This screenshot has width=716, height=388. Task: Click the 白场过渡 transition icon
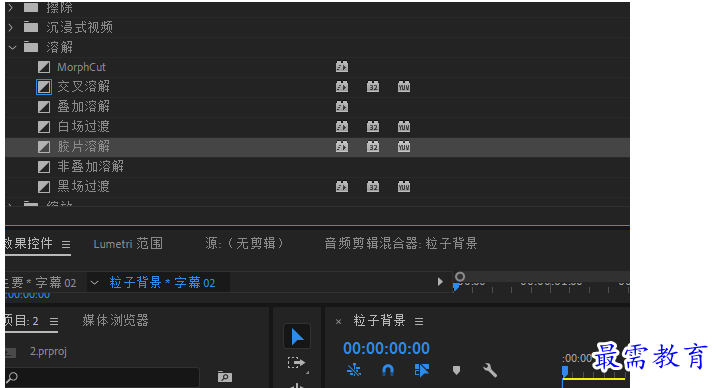click(44, 126)
